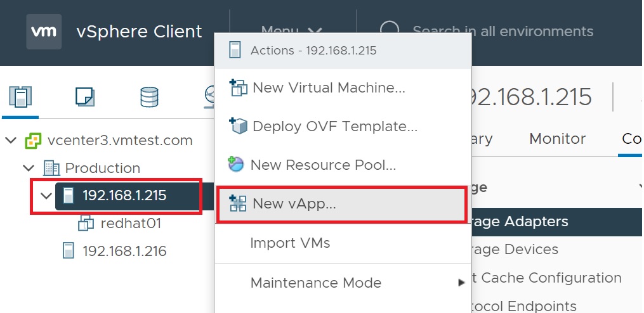The height and width of the screenshot is (313, 644).
Task: Select New vApp menu entry
Action: pyautogui.click(x=294, y=204)
